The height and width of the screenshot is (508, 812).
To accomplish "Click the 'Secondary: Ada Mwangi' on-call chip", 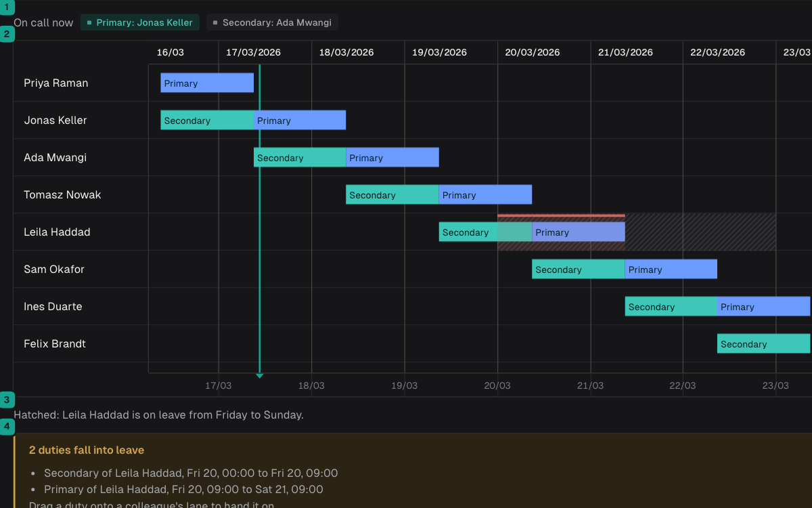I will pyautogui.click(x=272, y=22).
